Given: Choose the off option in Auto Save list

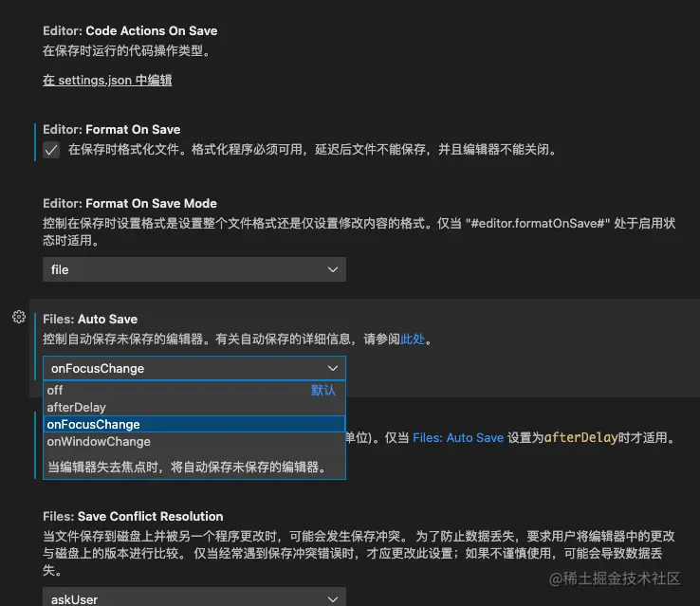Looking at the screenshot, I should [194, 390].
